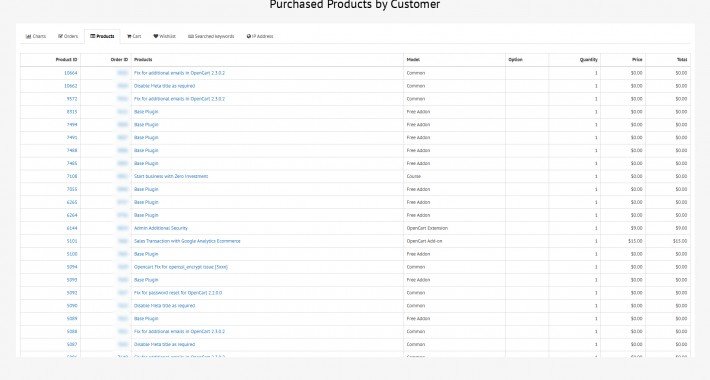
Task: Click the 'Model' column header
Action: (413, 60)
